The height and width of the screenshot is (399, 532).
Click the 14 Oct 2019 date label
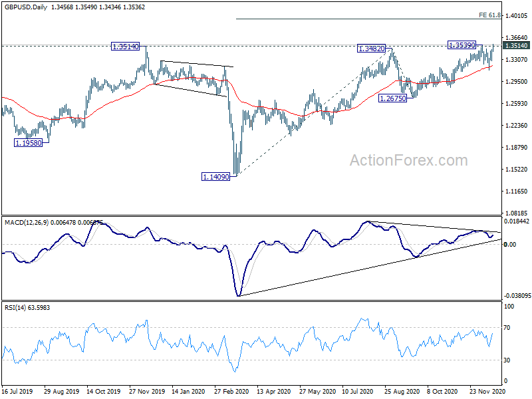pyautogui.click(x=104, y=391)
